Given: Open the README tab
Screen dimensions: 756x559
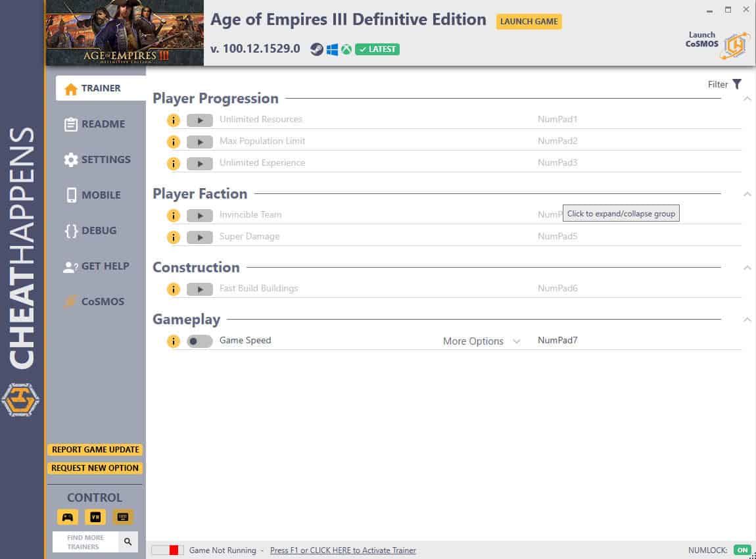Looking at the screenshot, I should [x=95, y=124].
